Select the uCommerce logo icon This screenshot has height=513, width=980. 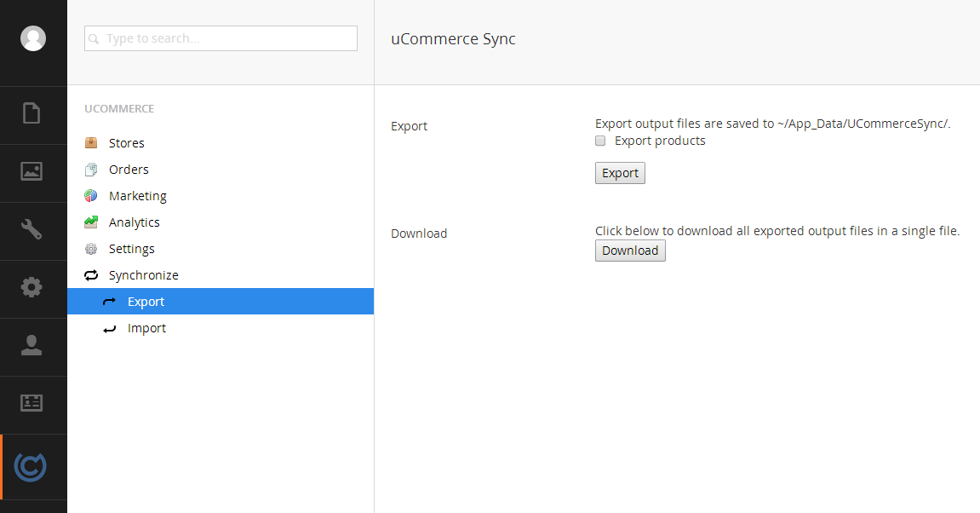pos(32,466)
